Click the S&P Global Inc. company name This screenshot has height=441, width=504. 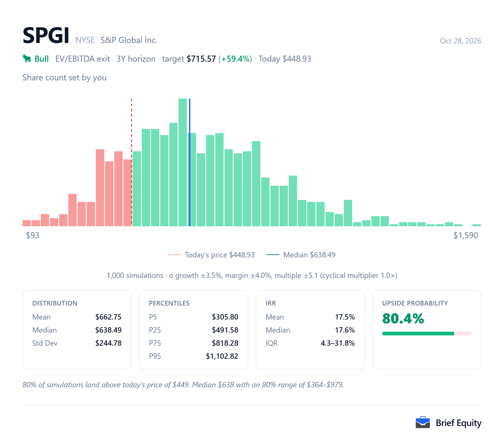click(x=129, y=40)
